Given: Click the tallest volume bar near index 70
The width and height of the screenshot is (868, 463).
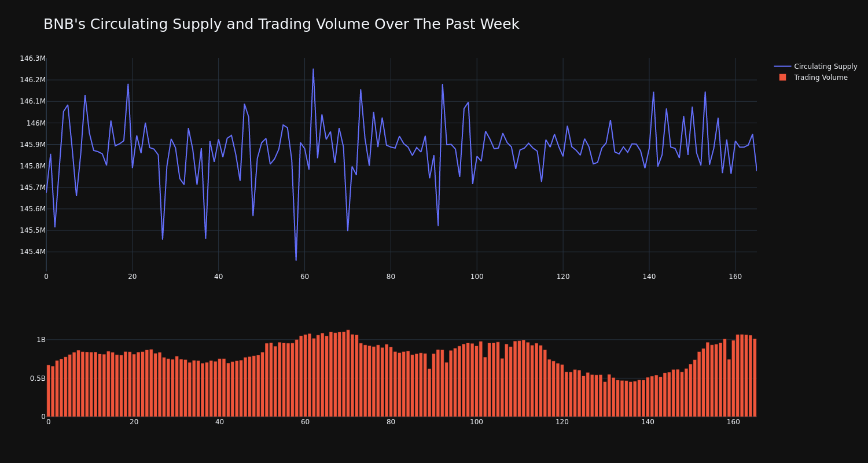Looking at the screenshot, I should pos(348,373).
